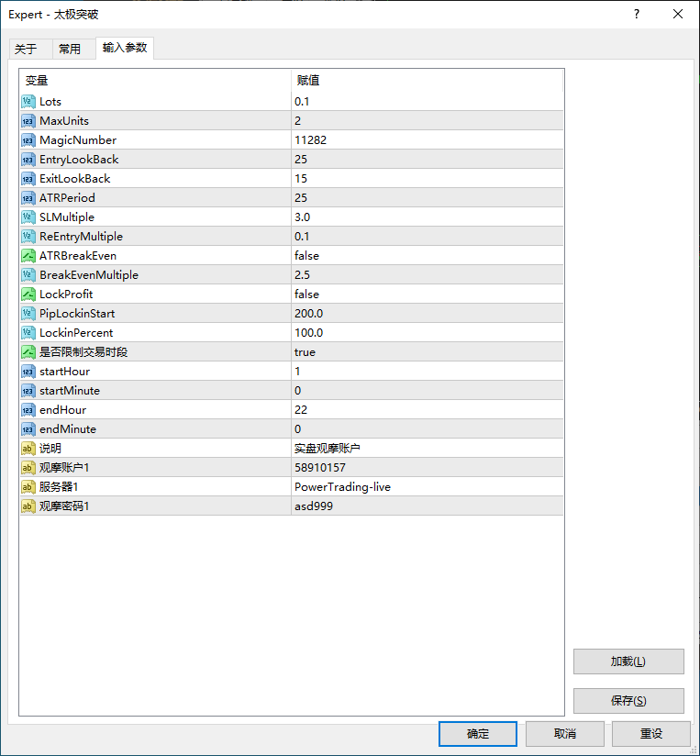Click the string icon beside 观摩账户1
The image size is (700, 756).
28,468
